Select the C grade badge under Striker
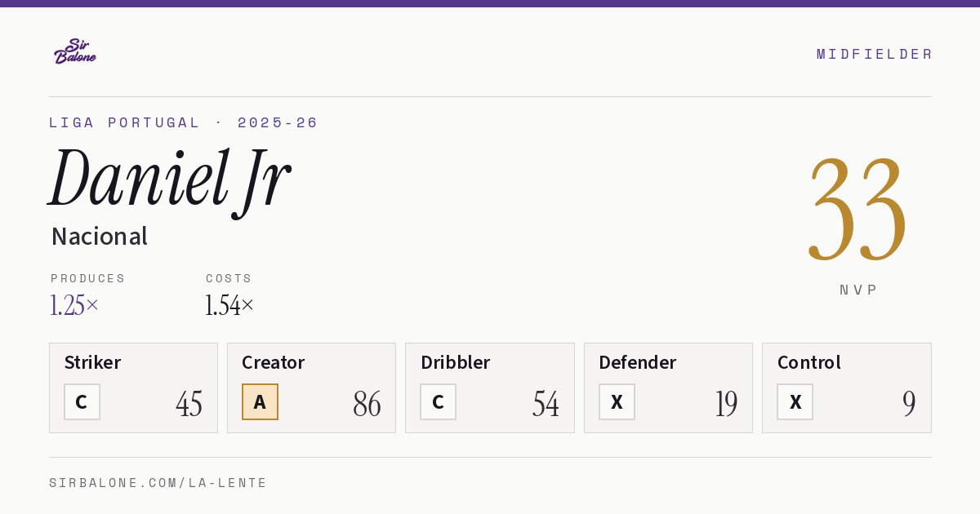The image size is (980, 514). point(82,402)
